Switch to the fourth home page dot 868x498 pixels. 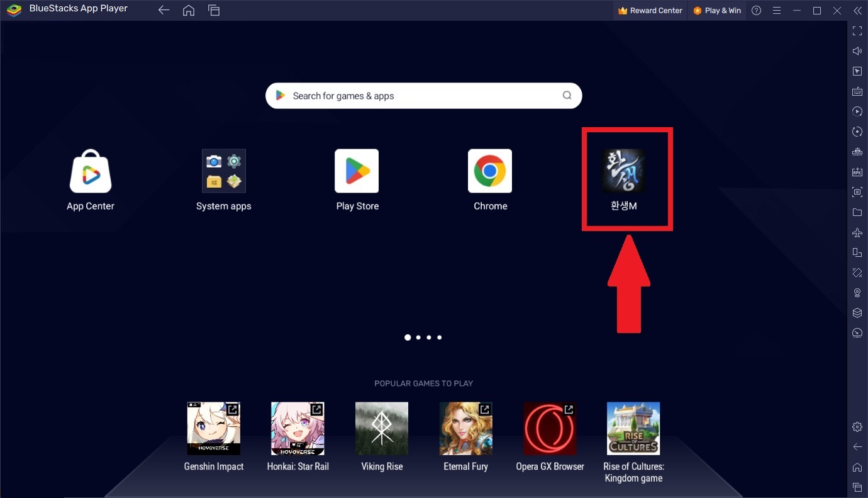click(439, 337)
